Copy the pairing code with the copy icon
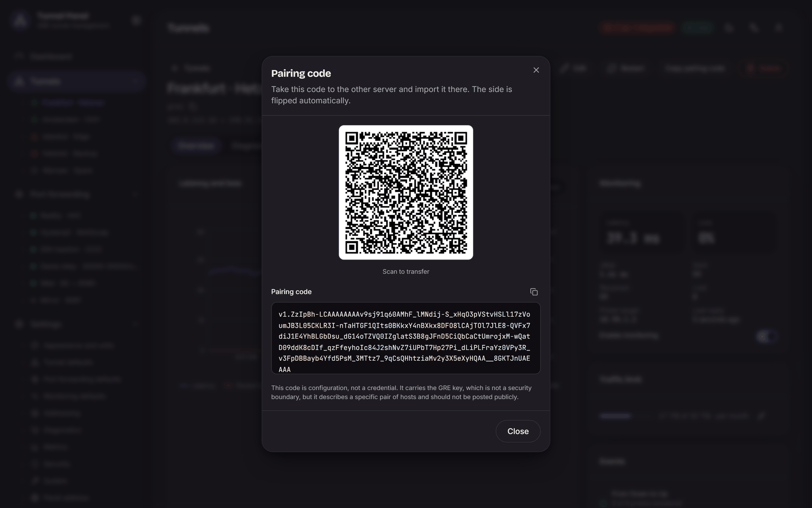Viewport: 812px width, 508px height. 534,292
